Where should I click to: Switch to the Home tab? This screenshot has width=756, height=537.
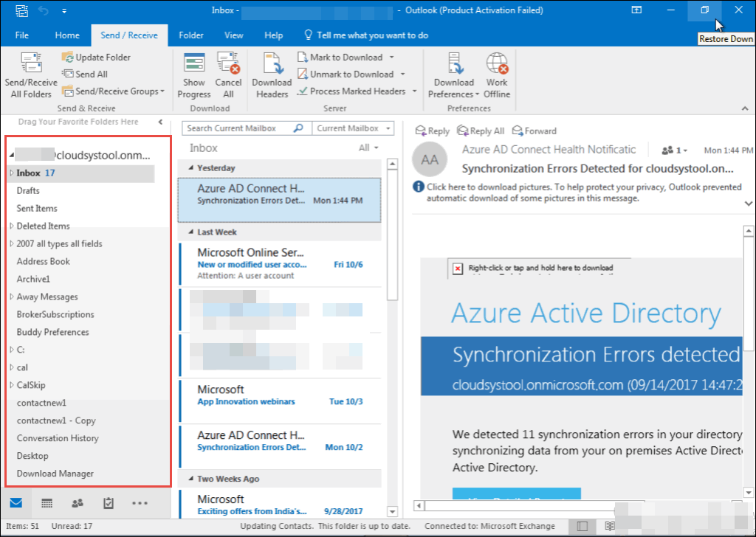(67, 35)
